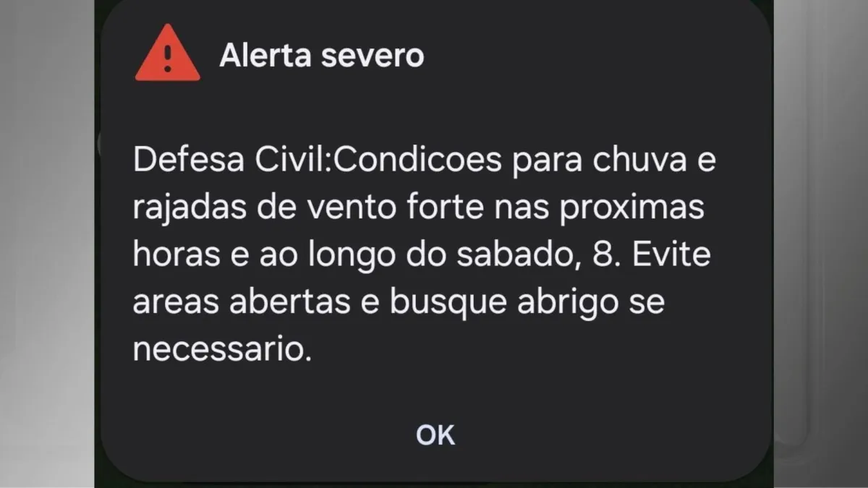Select the "Alerta severo" title
The height and width of the screenshot is (488, 868).
point(321,55)
